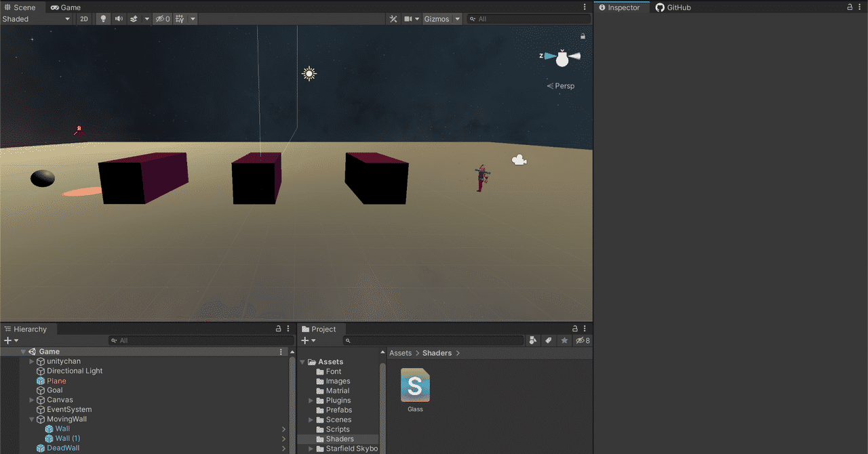
Task: Open the Shaded draw mode dropdown
Action: coord(37,19)
